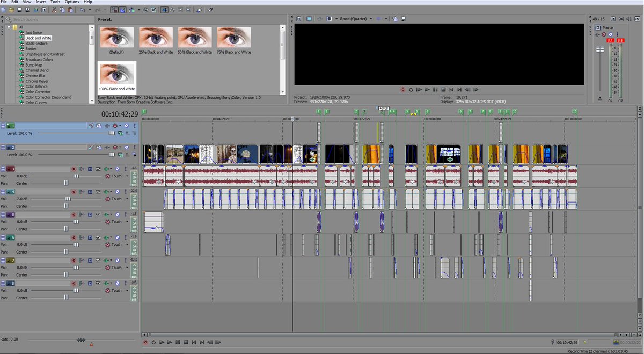Cut selection with the scissors icon
This screenshot has width=644, height=354.
click(54, 10)
